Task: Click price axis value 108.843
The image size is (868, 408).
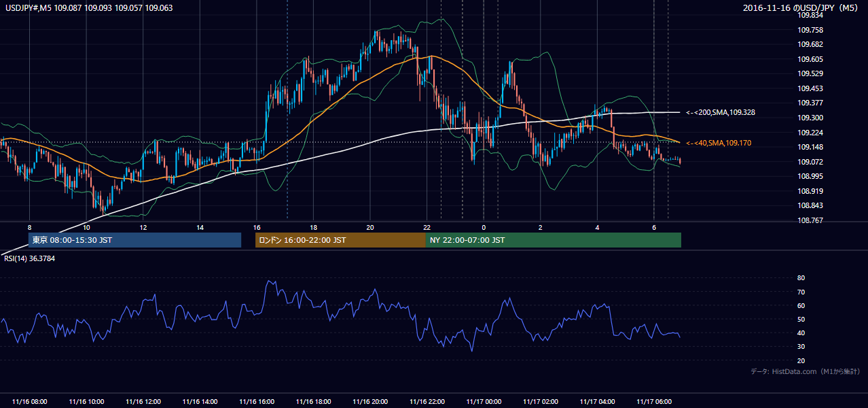Action: point(810,206)
